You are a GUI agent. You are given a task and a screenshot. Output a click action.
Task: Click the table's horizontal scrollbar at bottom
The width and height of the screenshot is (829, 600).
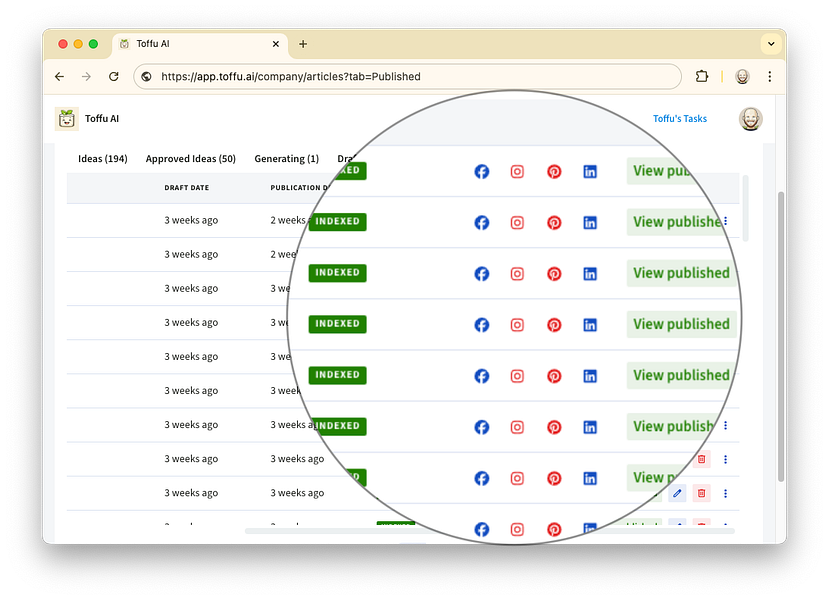pyautogui.click(x=490, y=531)
